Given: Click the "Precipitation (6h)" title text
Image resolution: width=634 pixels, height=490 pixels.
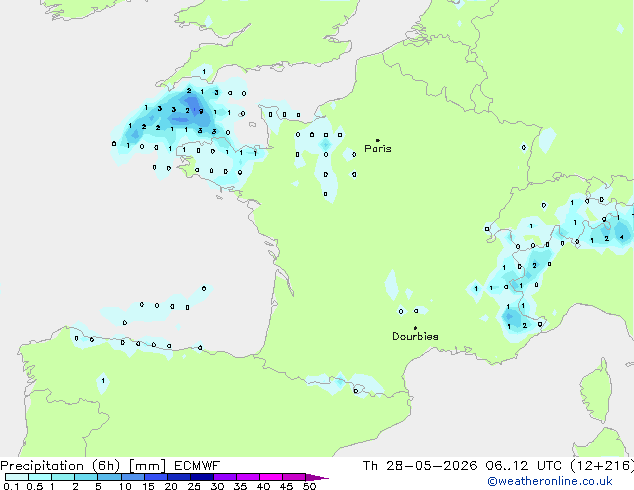Looking at the screenshot, I should coord(60,466).
